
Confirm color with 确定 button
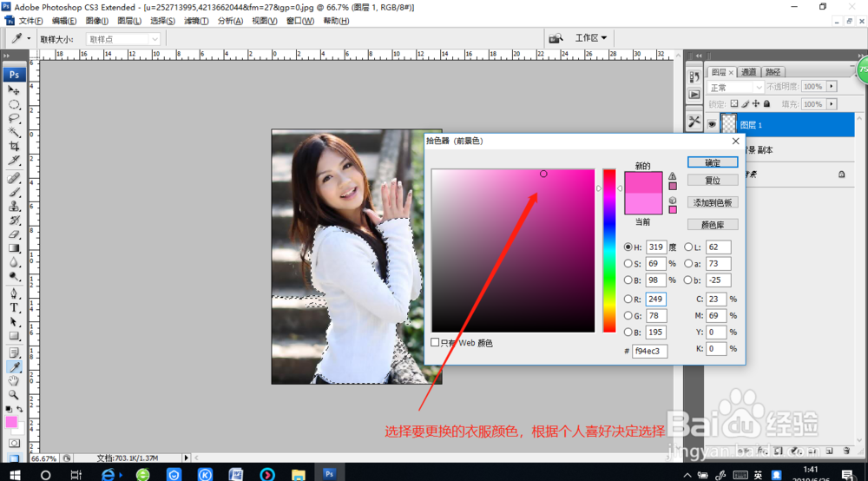(713, 162)
